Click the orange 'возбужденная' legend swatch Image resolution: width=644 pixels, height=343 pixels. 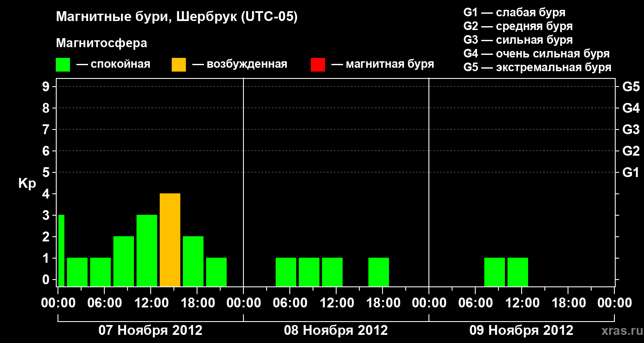pyautogui.click(x=179, y=65)
